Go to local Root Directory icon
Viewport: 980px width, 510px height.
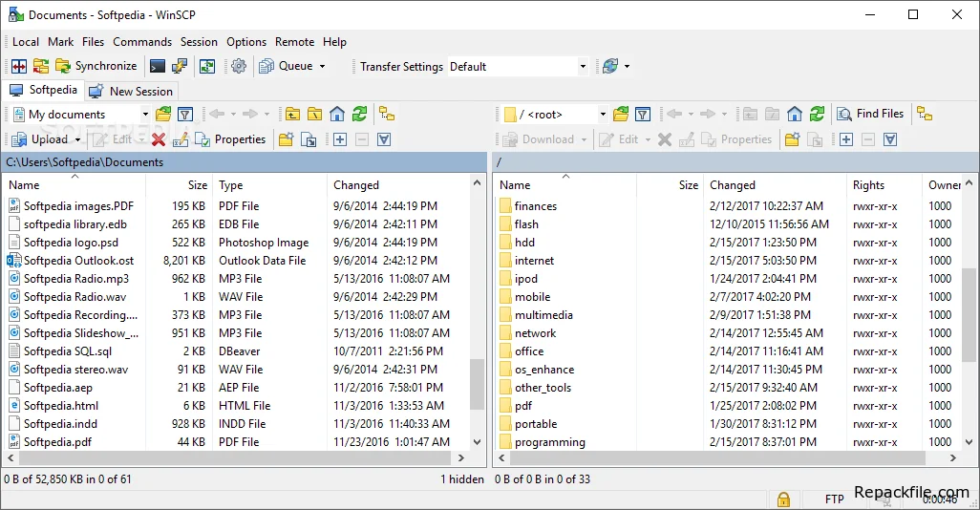(315, 115)
